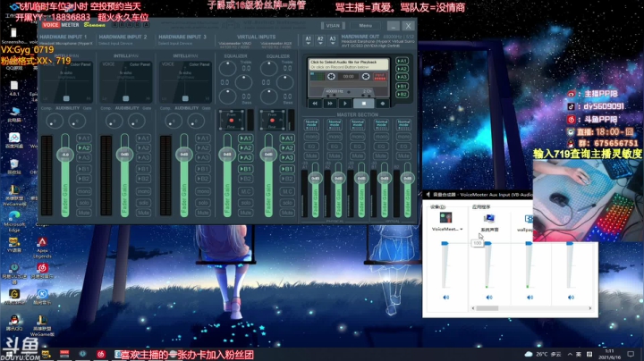Click the red NetEase icon in the taskbar
This screenshot has width=644, height=361.
101,354
